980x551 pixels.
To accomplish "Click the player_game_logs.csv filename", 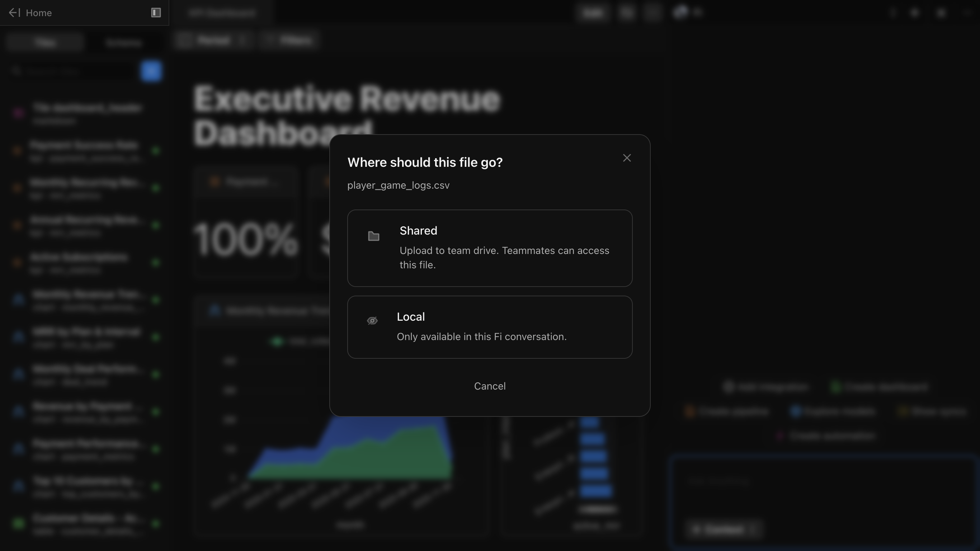I will [x=398, y=185].
